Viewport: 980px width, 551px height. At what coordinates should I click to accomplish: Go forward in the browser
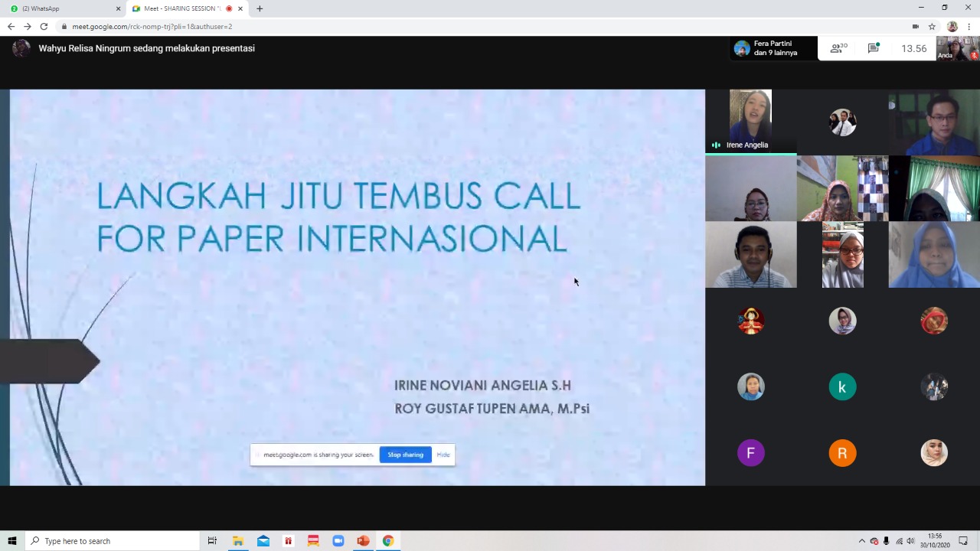pyautogui.click(x=27, y=26)
